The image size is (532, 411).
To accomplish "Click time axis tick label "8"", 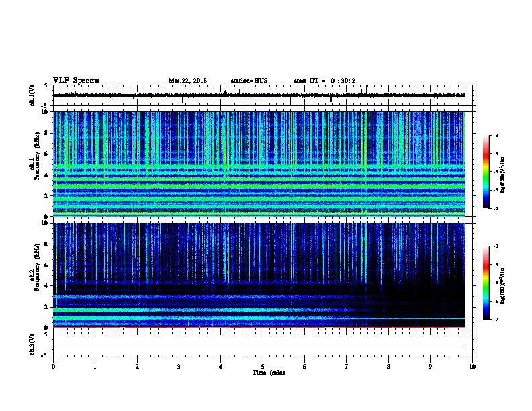I will (x=388, y=367).
